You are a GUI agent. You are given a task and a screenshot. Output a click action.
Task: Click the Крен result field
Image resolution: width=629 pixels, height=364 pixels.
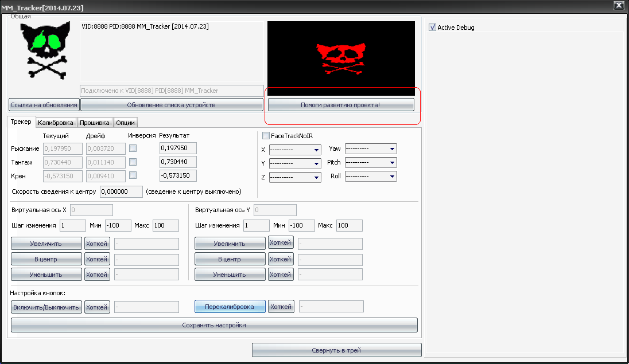[178, 175]
